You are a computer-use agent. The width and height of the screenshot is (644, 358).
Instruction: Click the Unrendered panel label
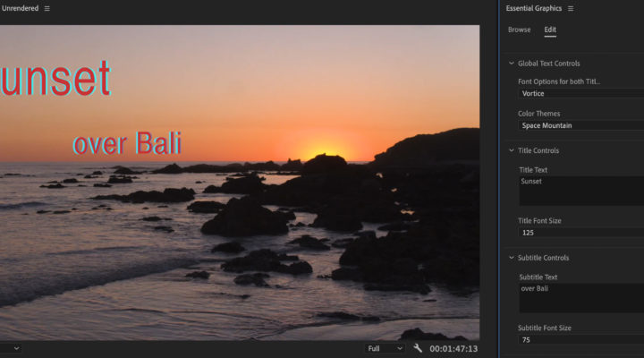[20, 8]
